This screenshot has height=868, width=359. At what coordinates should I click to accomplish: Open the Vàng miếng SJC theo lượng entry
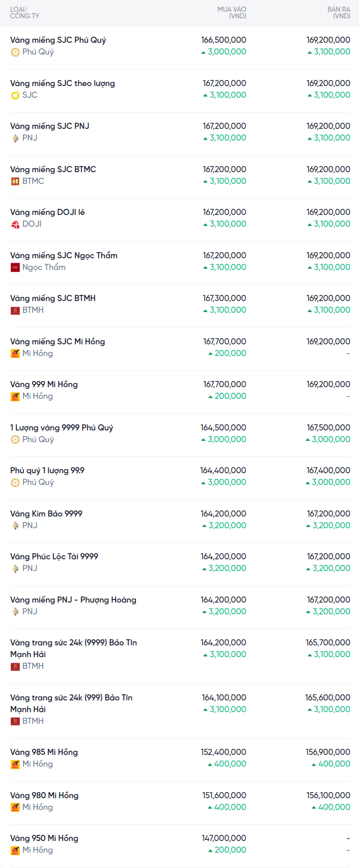63,84
